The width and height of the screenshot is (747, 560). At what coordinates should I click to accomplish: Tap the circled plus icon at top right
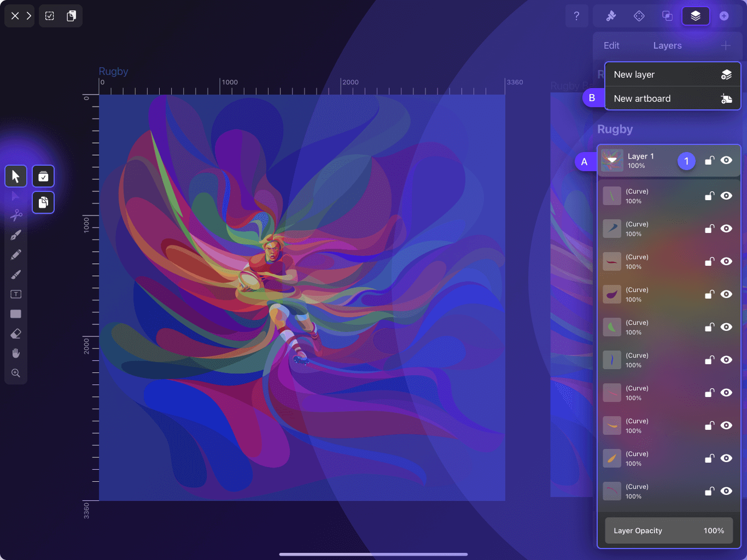[x=724, y=16]
